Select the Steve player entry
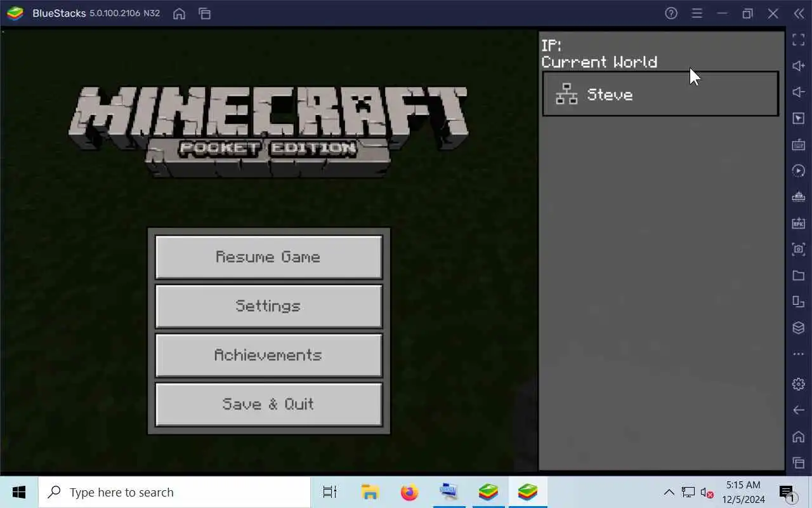 pyautogui.click(x=660, y=94)
